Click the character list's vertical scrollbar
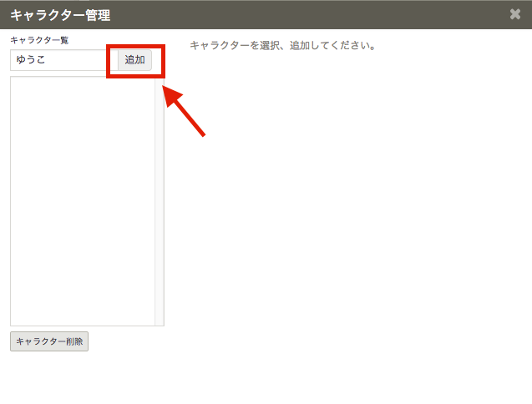This screenshot has width=532, height=404. point(160,200)
